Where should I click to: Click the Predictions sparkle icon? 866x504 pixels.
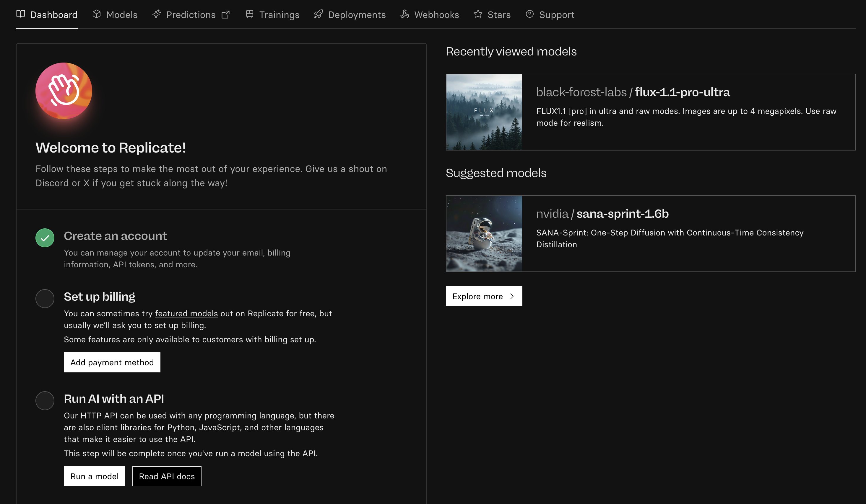[x=157, y=14]
